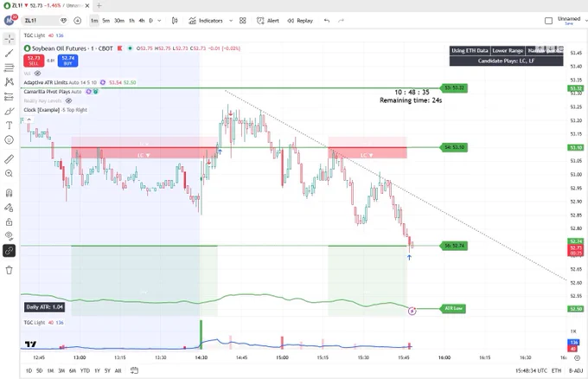Toggle Vol indicator visibility eye
The width and height of the screenshot is (588, 379).
click(37, 74)
